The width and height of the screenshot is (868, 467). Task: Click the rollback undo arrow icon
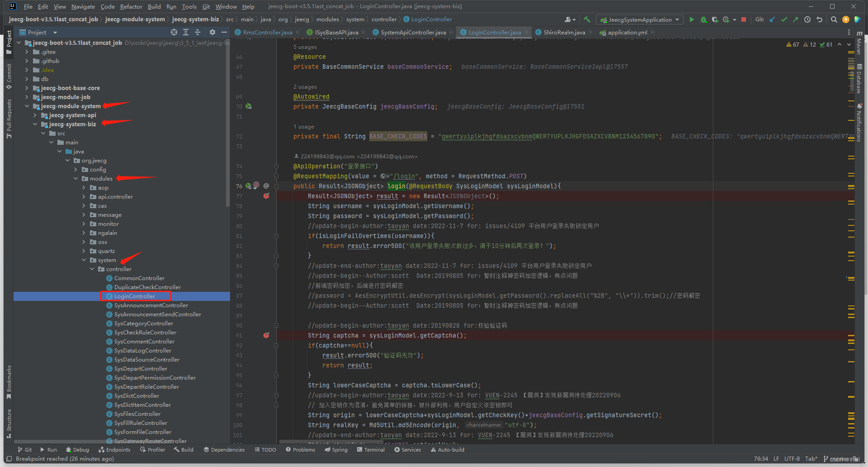point(819,19)
